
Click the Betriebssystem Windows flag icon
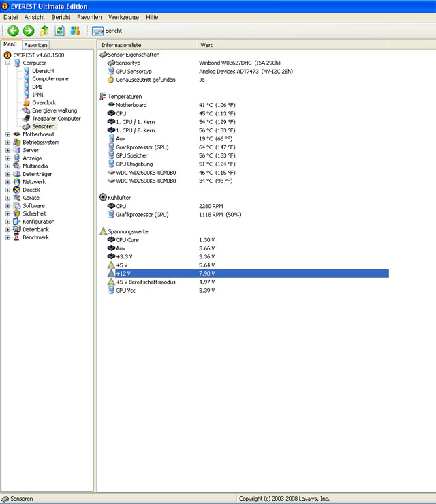[x=17, y=142]
